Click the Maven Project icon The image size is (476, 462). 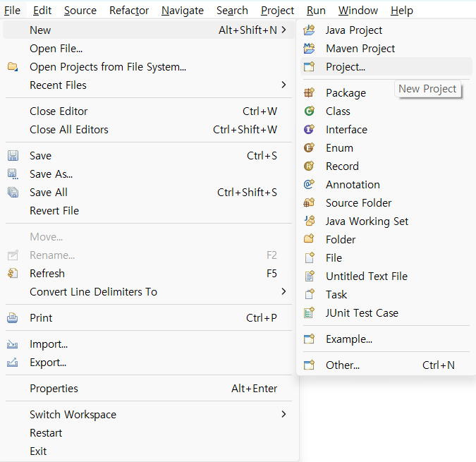(309, 48)
